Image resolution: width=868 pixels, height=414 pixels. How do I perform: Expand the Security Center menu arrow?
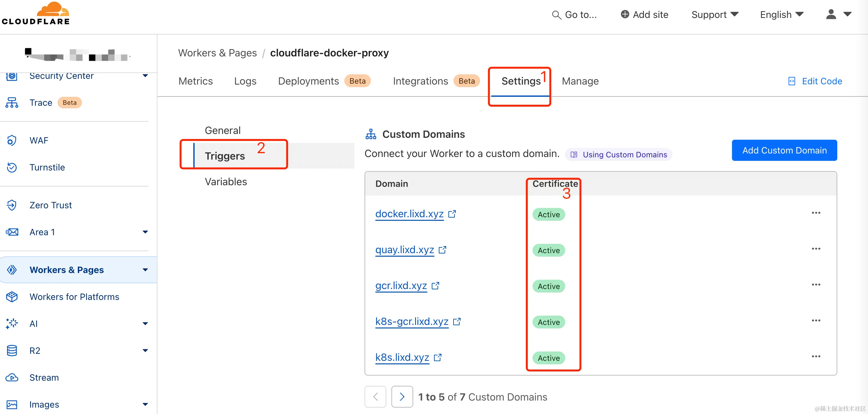coord(145,76)
